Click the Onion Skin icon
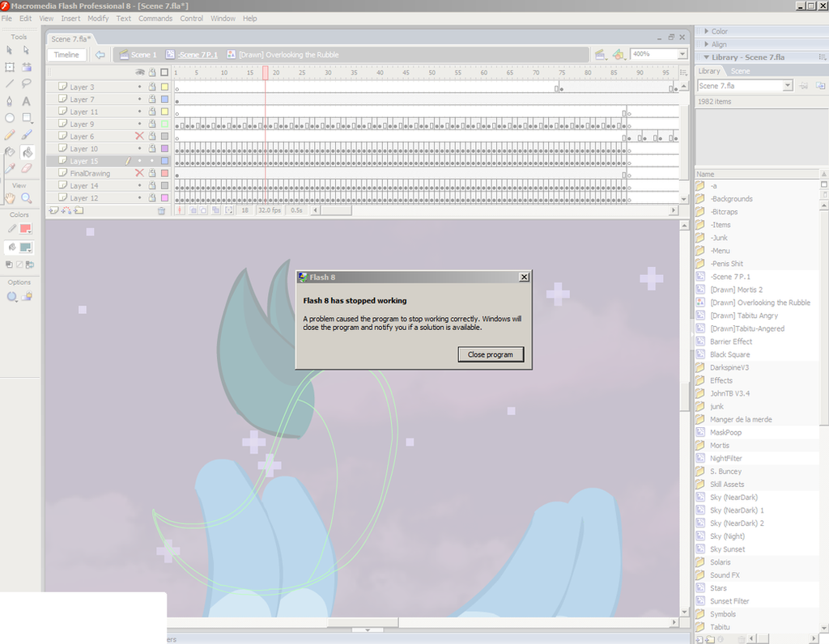The height and width of the screenshot is (644, 829). point(194,210)
